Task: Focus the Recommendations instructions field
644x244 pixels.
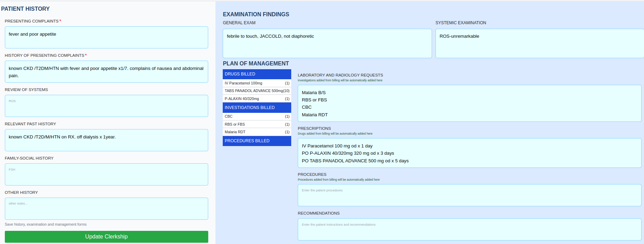Action: pos(469,229)
